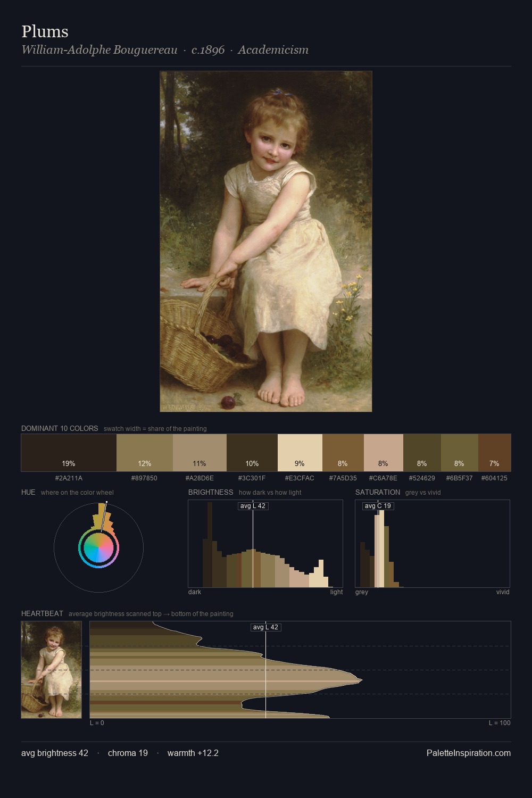This screenshot has width=532, height=798.
Task: Click the main Plums painting image
Action: point(266,242)
